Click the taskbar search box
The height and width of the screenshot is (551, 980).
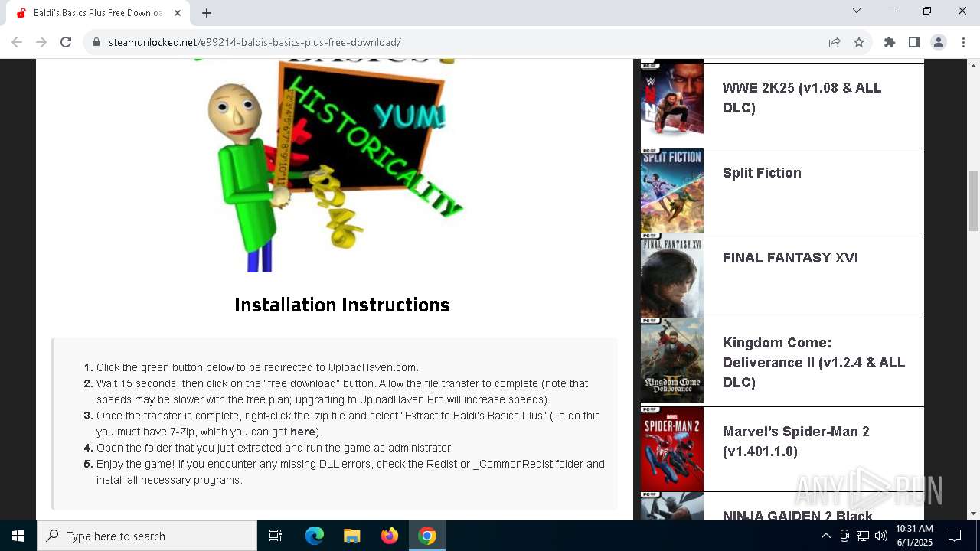coord(147,536)
